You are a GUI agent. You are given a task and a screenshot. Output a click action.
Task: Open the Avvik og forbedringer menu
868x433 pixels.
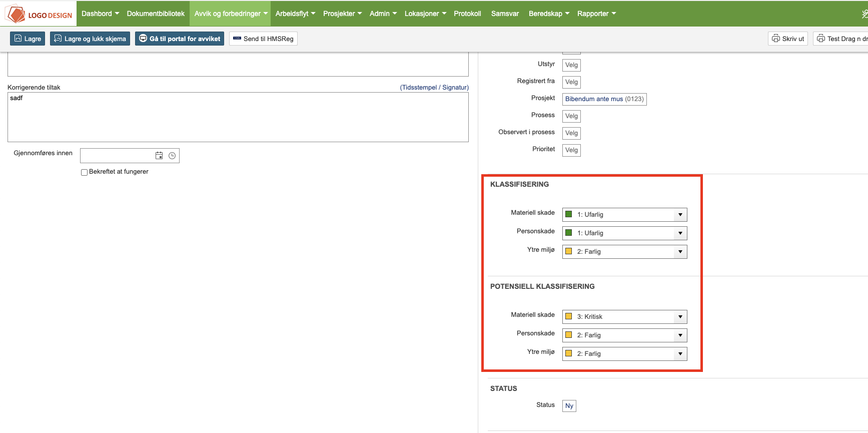(230, 14)
